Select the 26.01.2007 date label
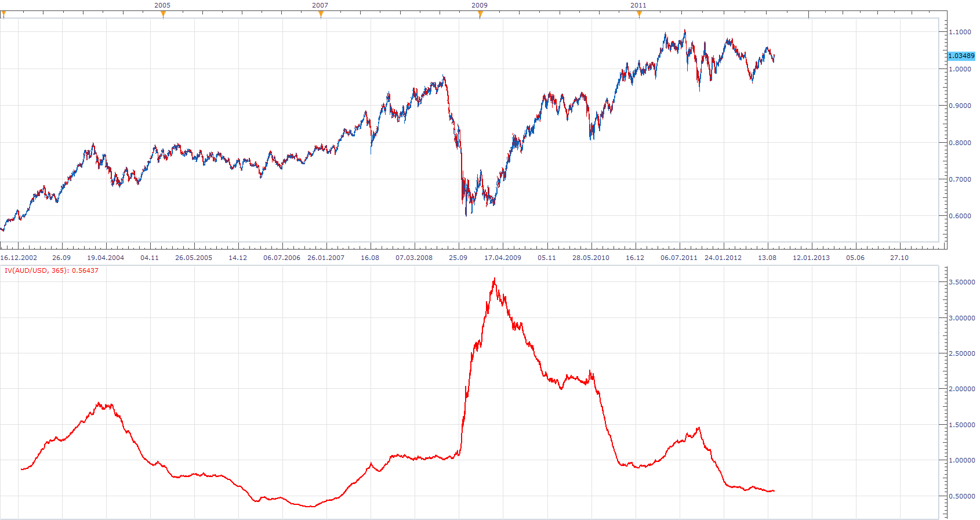The height and width of the screenshot is (520, 980). 326,258
